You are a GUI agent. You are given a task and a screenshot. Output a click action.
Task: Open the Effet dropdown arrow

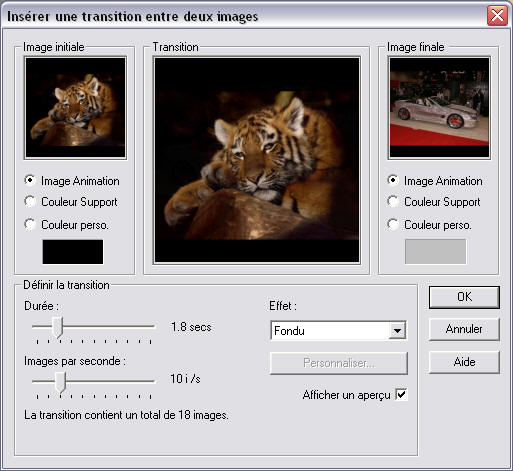point(397,331)
